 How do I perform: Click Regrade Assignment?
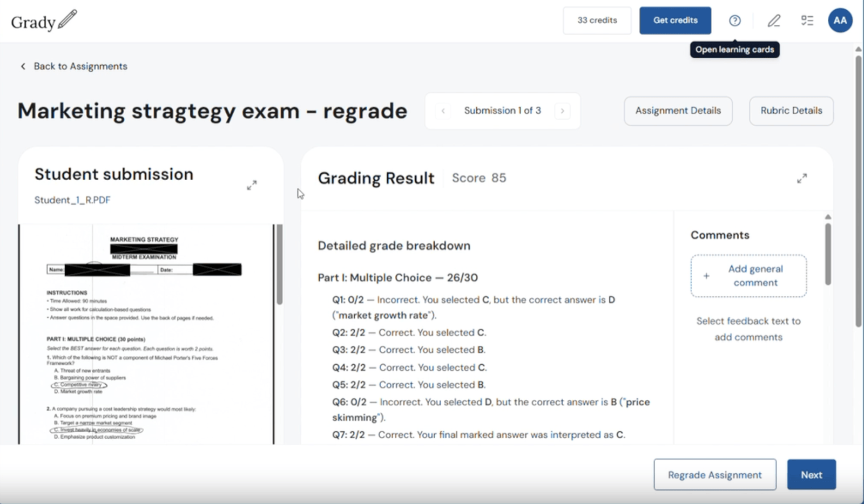715,475
